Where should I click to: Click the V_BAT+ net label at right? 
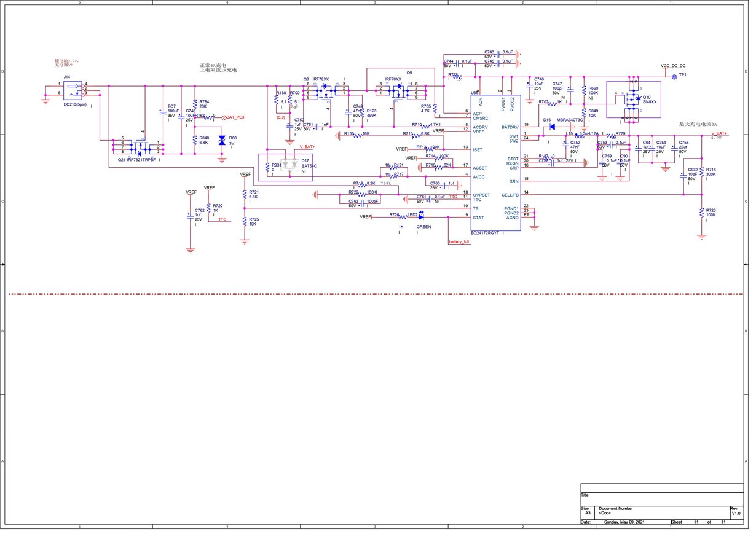coord(719,133)
